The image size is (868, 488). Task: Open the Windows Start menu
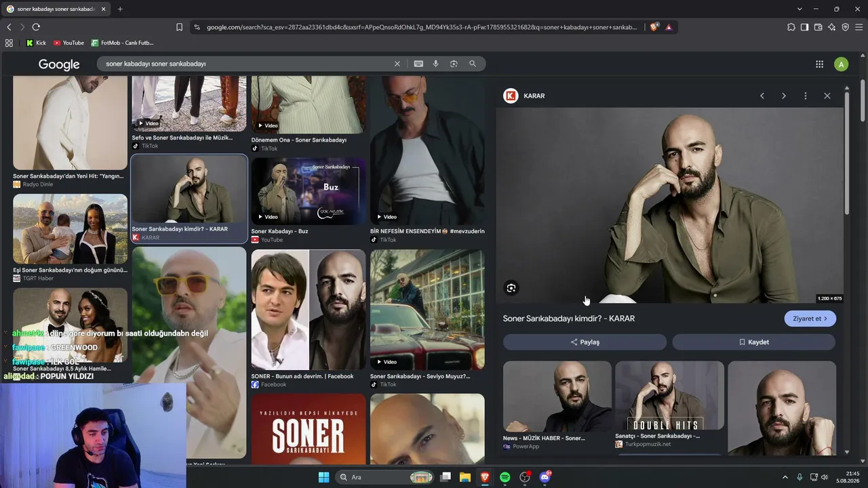(x=323, y=477)
